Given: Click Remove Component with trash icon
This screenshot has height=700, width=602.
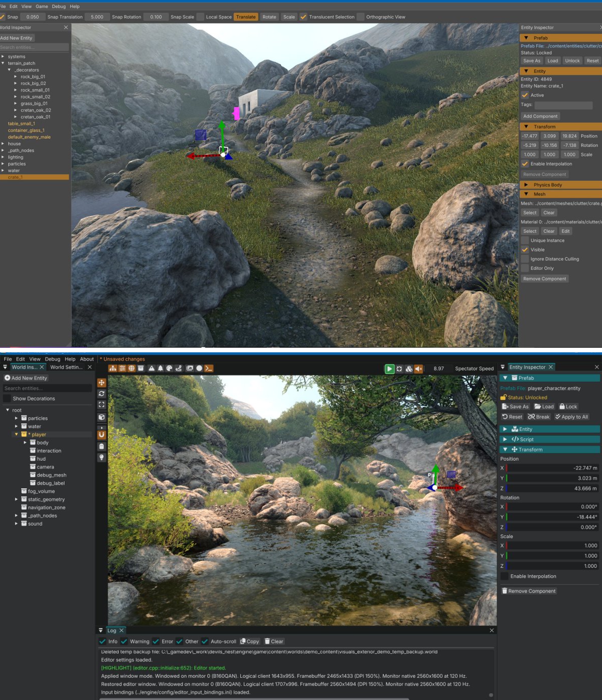Looking at the screenshot, I should tap(528, 591).
